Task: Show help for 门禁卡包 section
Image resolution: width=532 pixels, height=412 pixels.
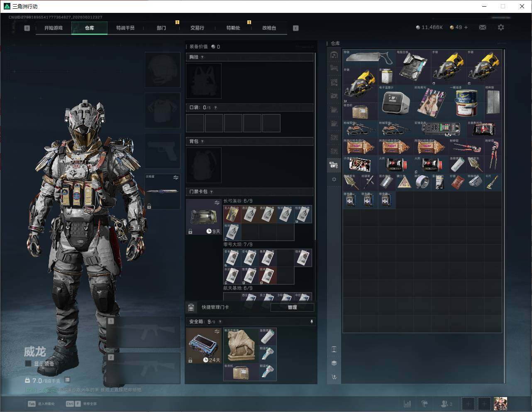Action: (211, 192)
